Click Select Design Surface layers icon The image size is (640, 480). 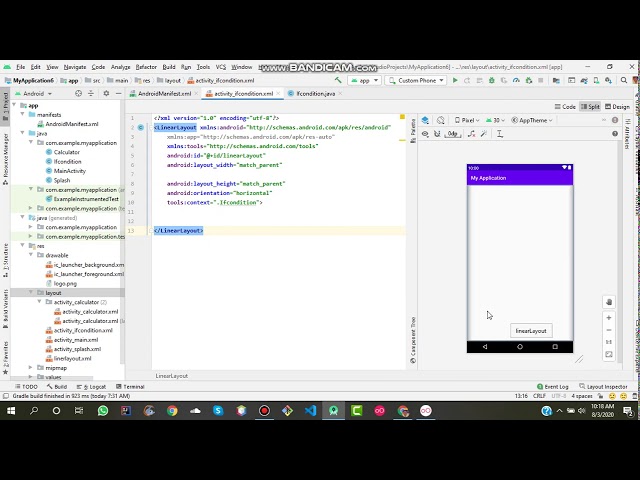(x=425, y=120)
